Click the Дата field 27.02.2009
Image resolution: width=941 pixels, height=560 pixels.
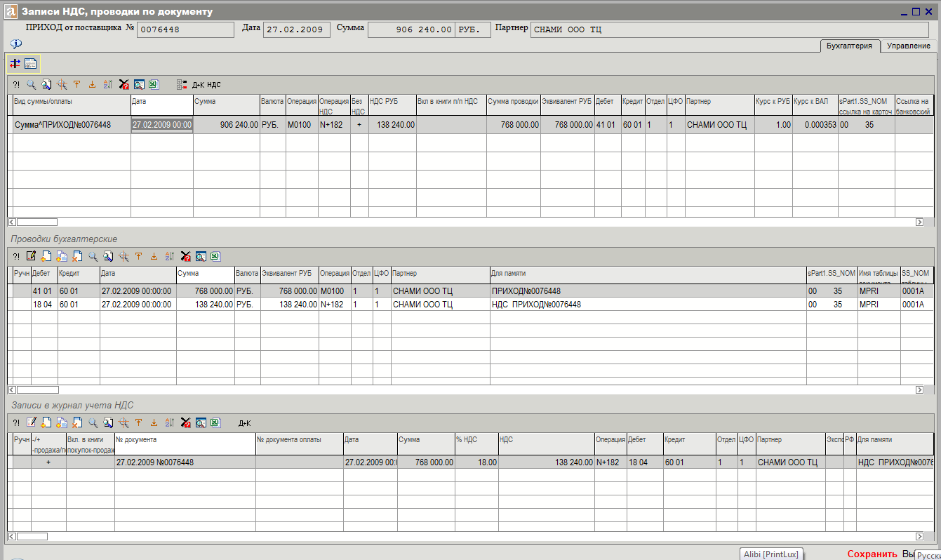tap(296, 29)
